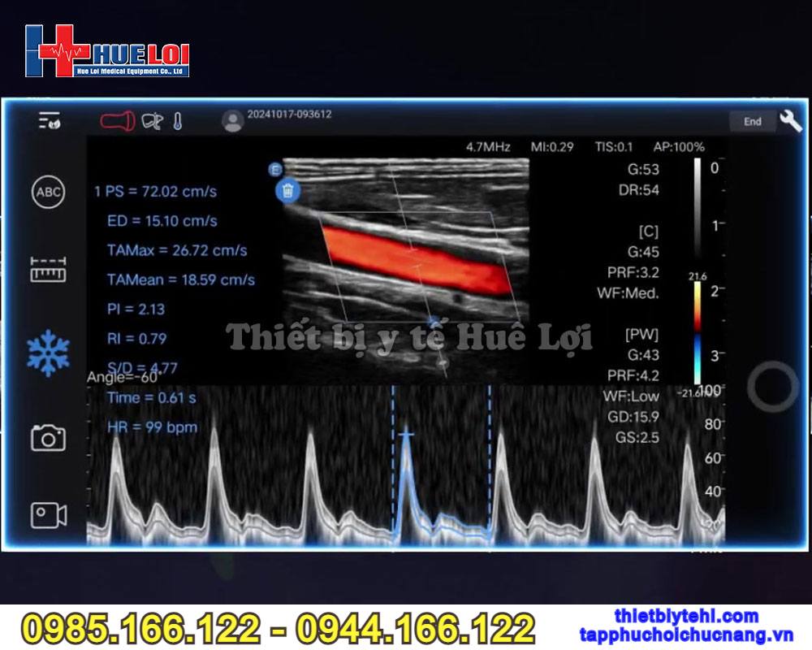Capture image with the camera icon
Screen dimensions: 812x650
click(x=48, y=438)
